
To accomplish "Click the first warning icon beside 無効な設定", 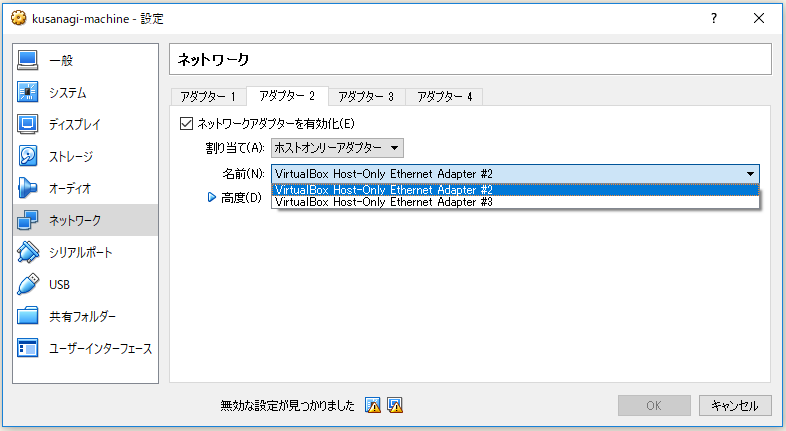I will (x=373, y=405).
